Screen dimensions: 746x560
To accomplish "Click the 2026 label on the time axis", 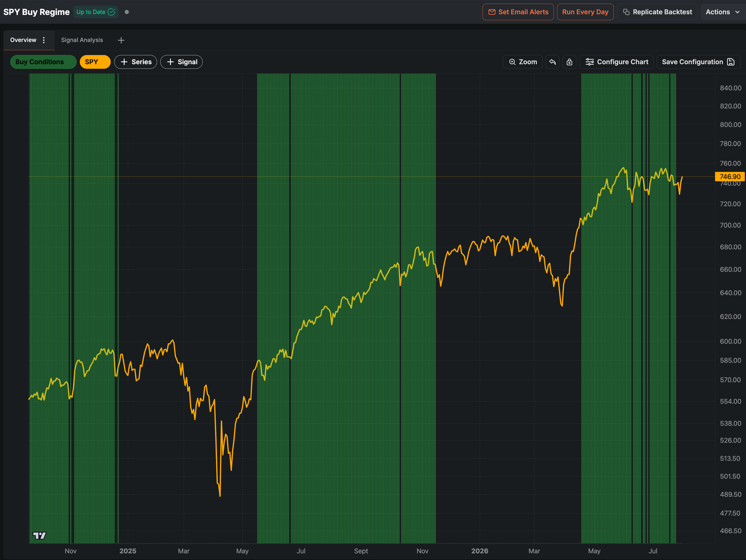I will point(480,551).
